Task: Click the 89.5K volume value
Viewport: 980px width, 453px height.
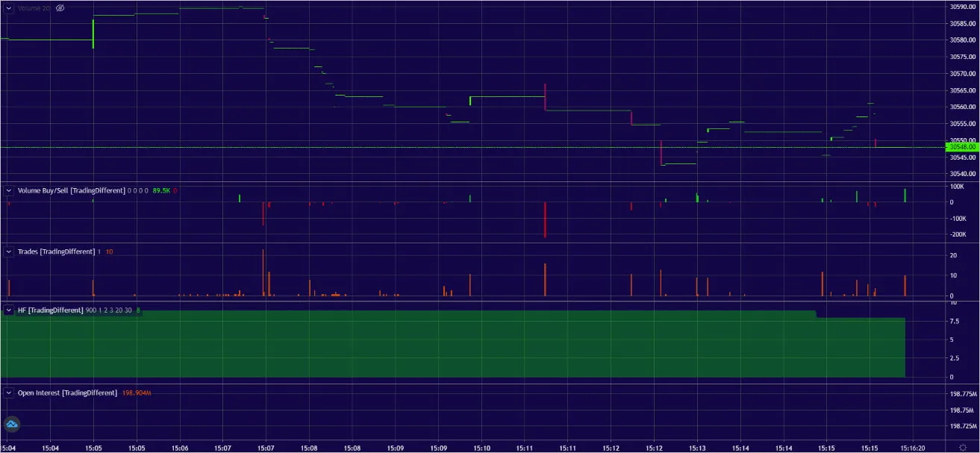Action: tap(161, 190)
